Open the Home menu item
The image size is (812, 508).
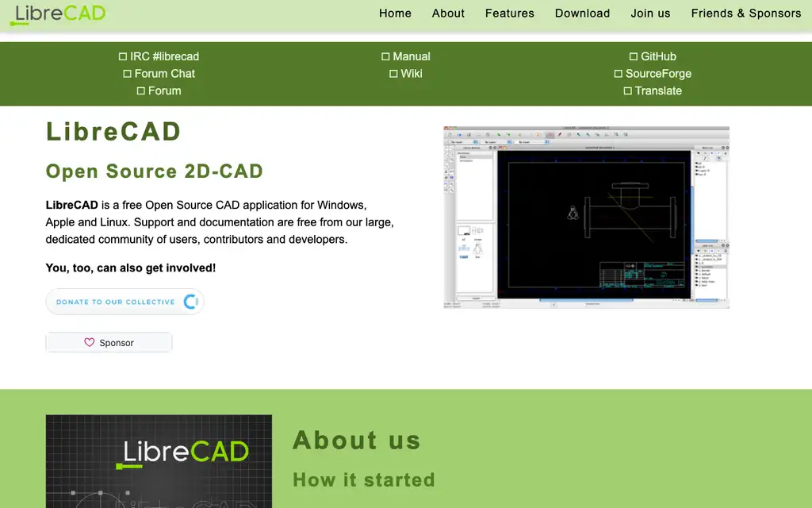tap(395, 13)
